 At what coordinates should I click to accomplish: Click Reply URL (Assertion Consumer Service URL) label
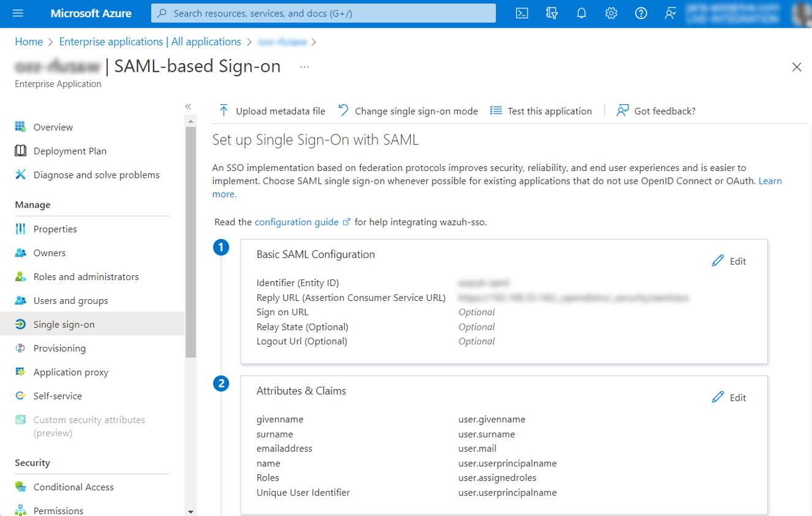(x=351, y=297)
